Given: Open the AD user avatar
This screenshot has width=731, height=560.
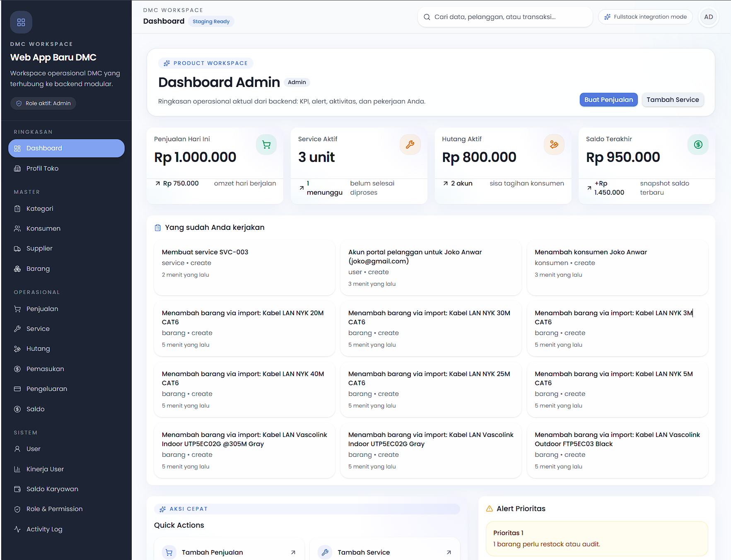Looking at the screenshot, I should [x=709, y=17].
